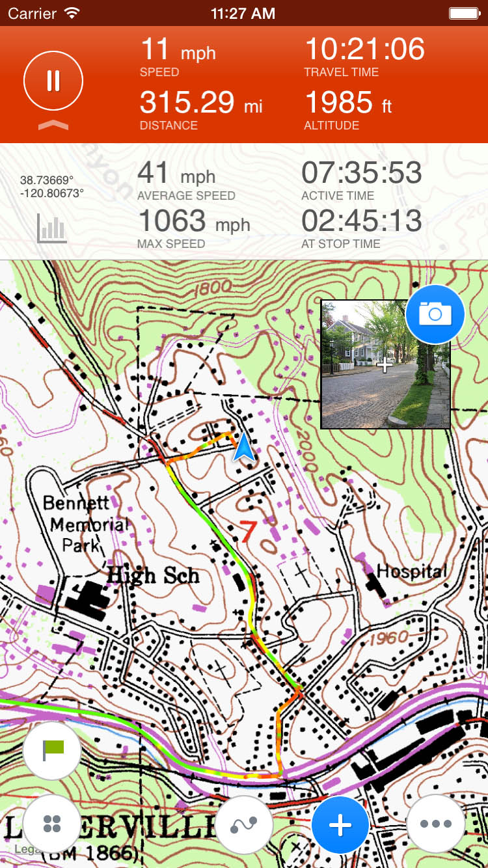Tap the 1063 mph max speed value
Image resolution: width=488 pixels, height=868 pixels.
pos(194,221)
